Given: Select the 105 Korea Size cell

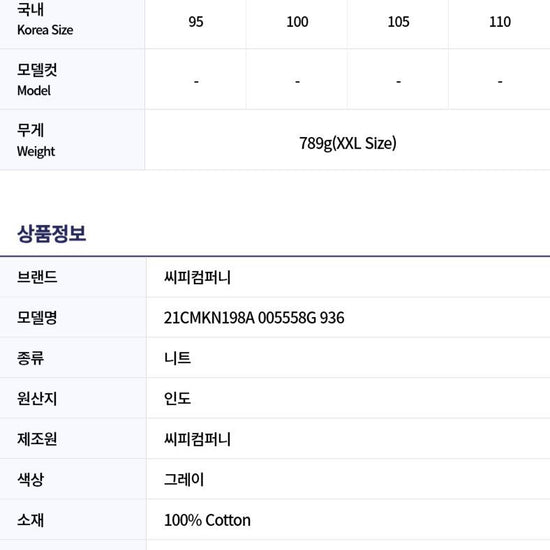Looking at the screenshot, I should [x=398, y=22].
